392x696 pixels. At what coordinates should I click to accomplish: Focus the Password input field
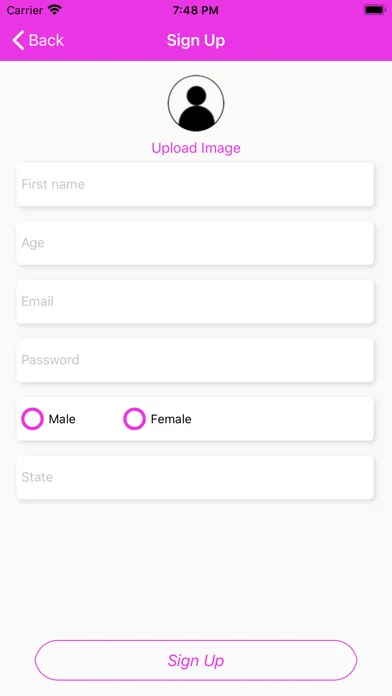(x=195, y=360)
